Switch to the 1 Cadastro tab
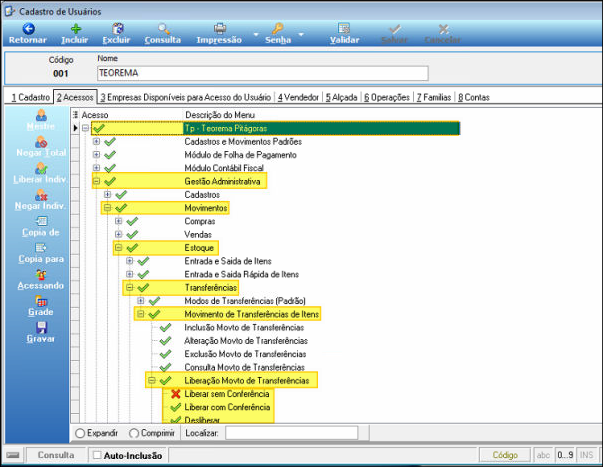 click(30, 97)
